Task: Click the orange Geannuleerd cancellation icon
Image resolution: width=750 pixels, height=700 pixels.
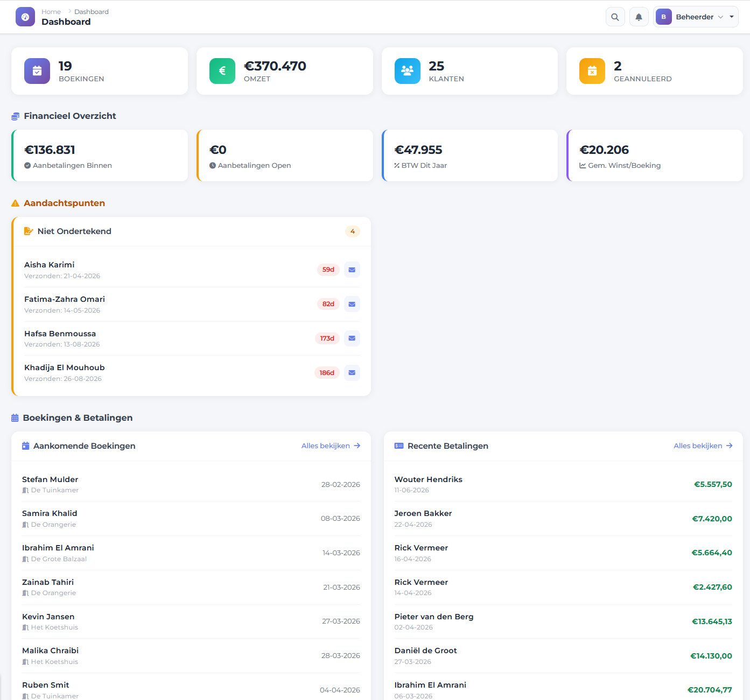Action: coord(592,70)
